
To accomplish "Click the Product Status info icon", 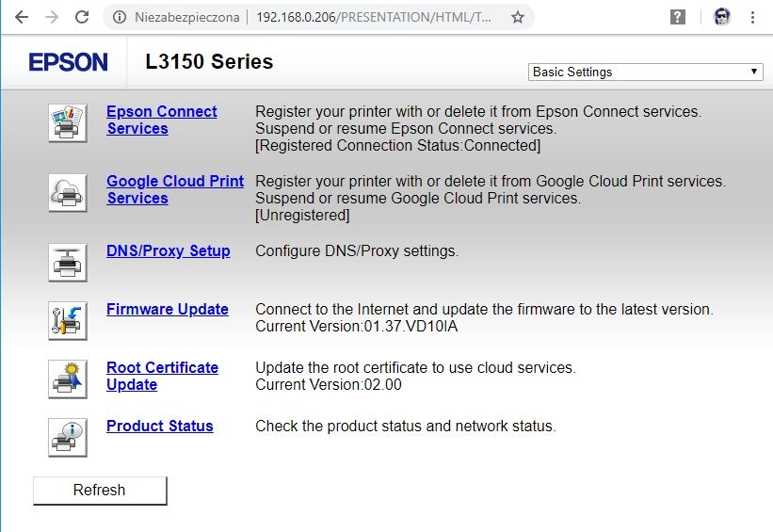I will (x=68, y=438).
